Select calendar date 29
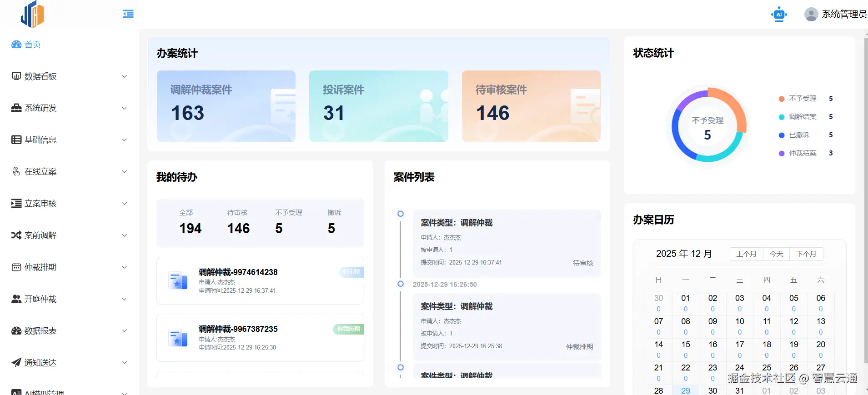Viewport: 868px width, 395px height. (686, 390)
